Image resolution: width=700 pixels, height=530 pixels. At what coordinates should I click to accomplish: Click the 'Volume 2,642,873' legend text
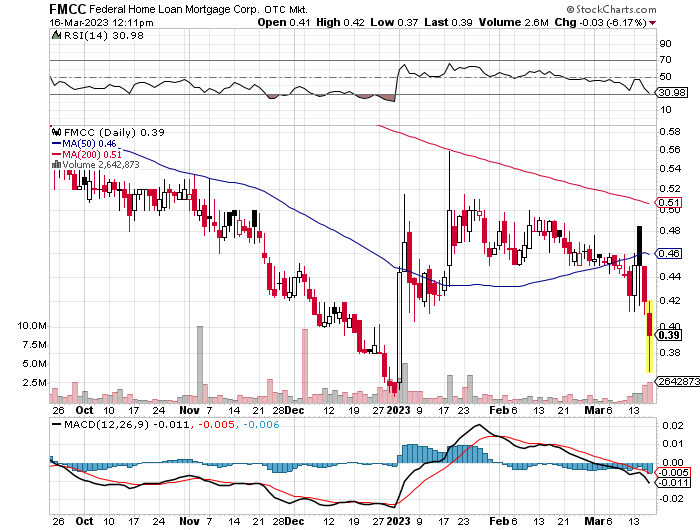[101, 164]
